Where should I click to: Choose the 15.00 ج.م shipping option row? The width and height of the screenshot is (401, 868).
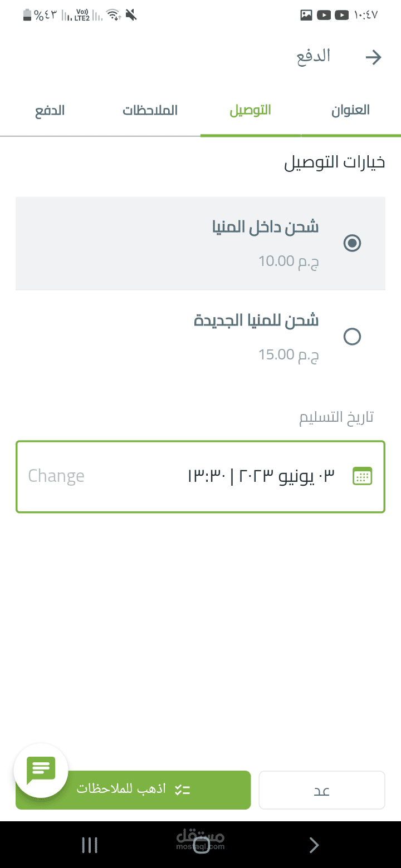tap(200, 337)
